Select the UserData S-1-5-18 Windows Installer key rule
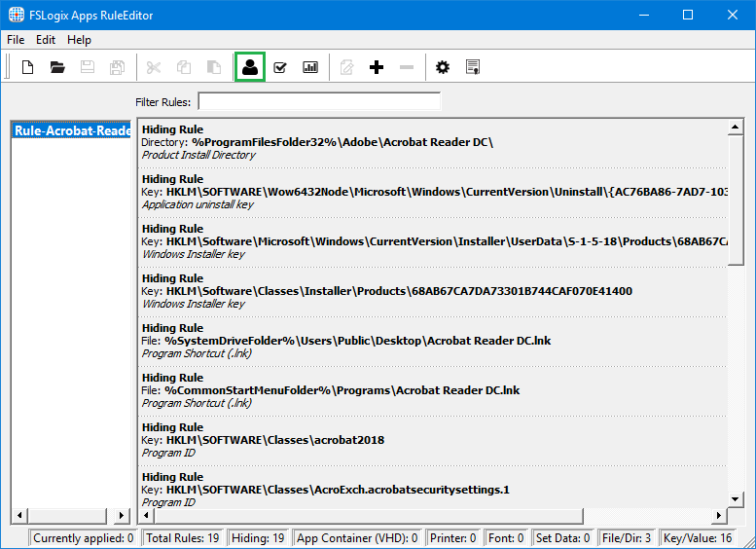Viewport: 756px width, 549px height. [432, 241]
